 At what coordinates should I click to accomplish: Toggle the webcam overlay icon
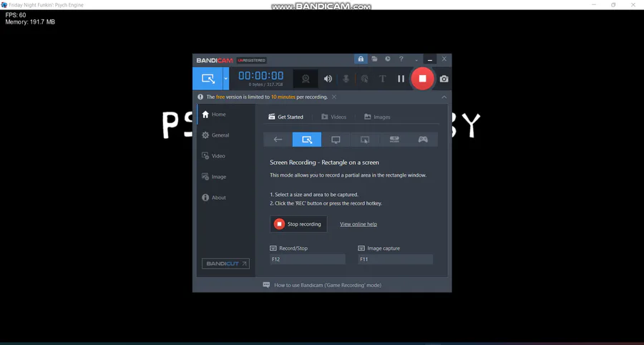(306, 79)
